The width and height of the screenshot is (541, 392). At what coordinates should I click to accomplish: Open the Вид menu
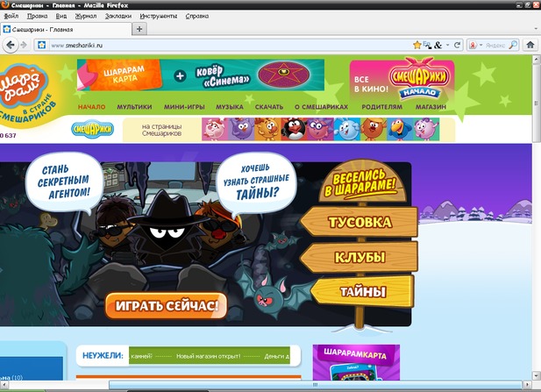point(61,16)
